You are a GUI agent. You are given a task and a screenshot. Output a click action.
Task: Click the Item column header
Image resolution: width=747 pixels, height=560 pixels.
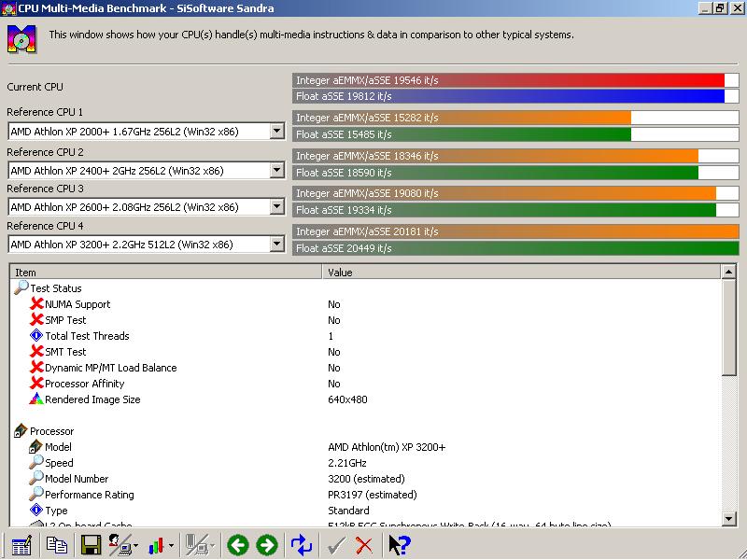[x=166, y=272]
